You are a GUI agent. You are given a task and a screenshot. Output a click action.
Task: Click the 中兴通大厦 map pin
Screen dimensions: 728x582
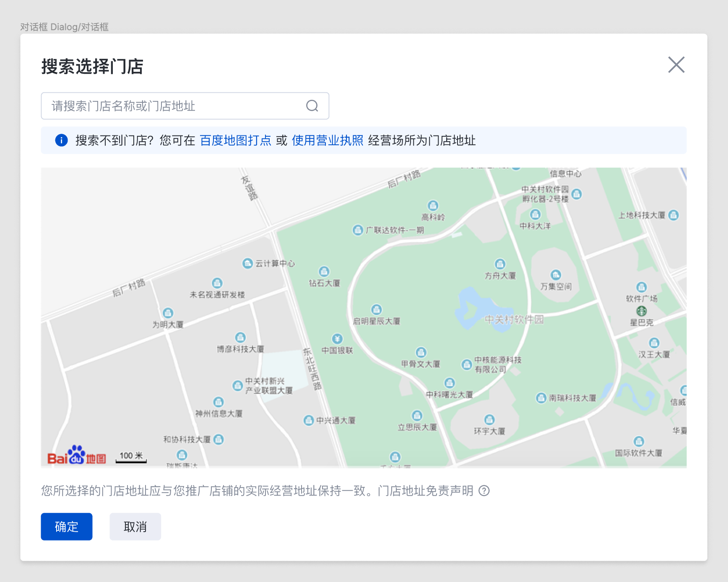click(309, 420)
